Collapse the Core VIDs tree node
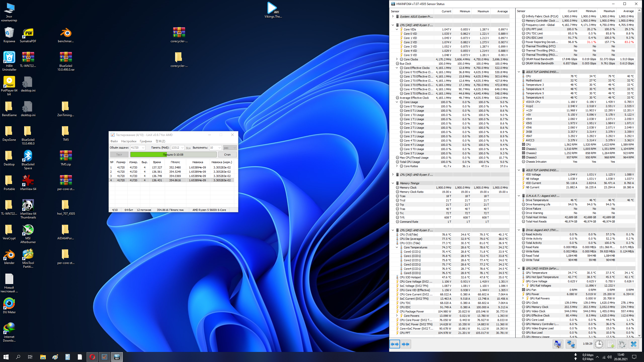The width and height of the screenshot is (644, 362). click(397, 29)
